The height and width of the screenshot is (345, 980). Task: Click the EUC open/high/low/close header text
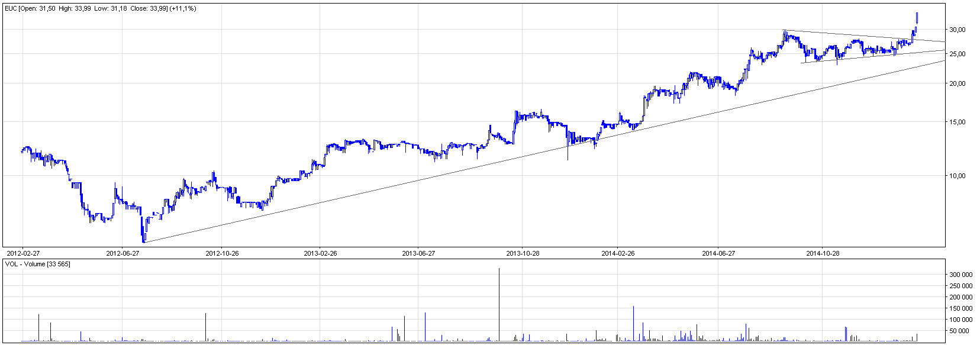[x=101, y=8]
